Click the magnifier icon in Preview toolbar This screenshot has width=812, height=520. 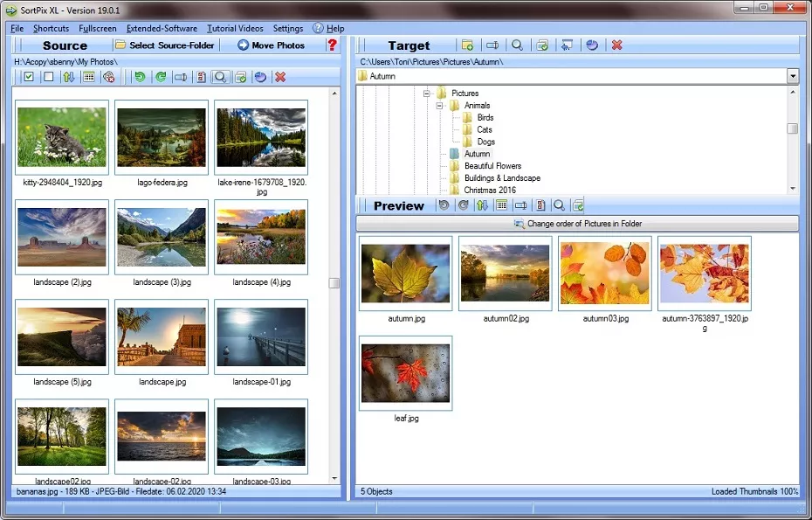558,205
